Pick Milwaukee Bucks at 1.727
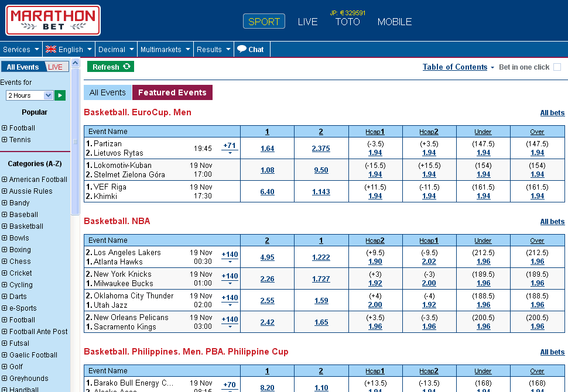The height and width of the screenshot is (392, 568). (x=321, y=279)
